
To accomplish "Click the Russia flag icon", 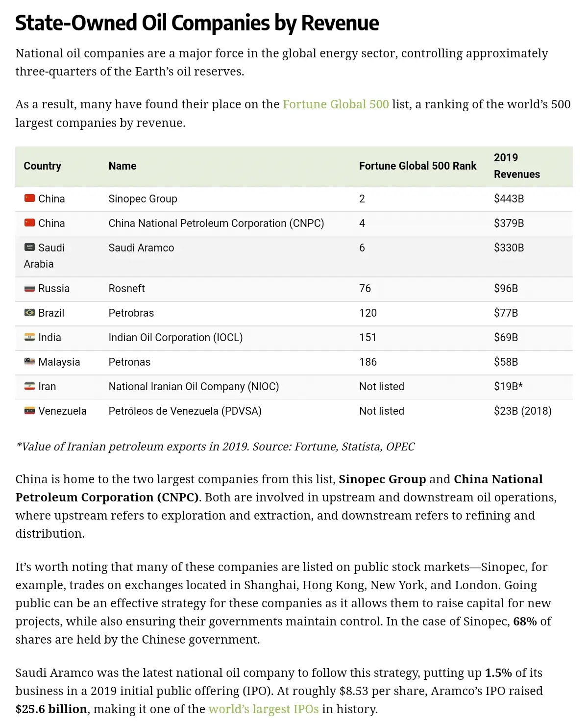I will pos(30,289).
